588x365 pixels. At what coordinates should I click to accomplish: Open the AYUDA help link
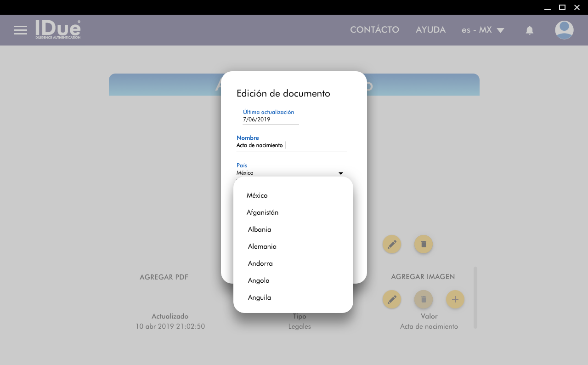tap(430, 30)
